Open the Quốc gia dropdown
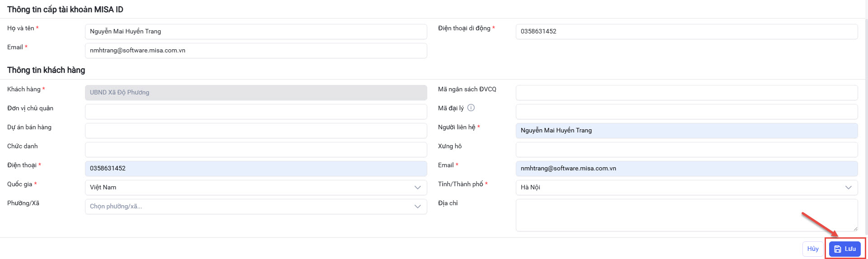The image size is (868, 259). coord(256,188)
